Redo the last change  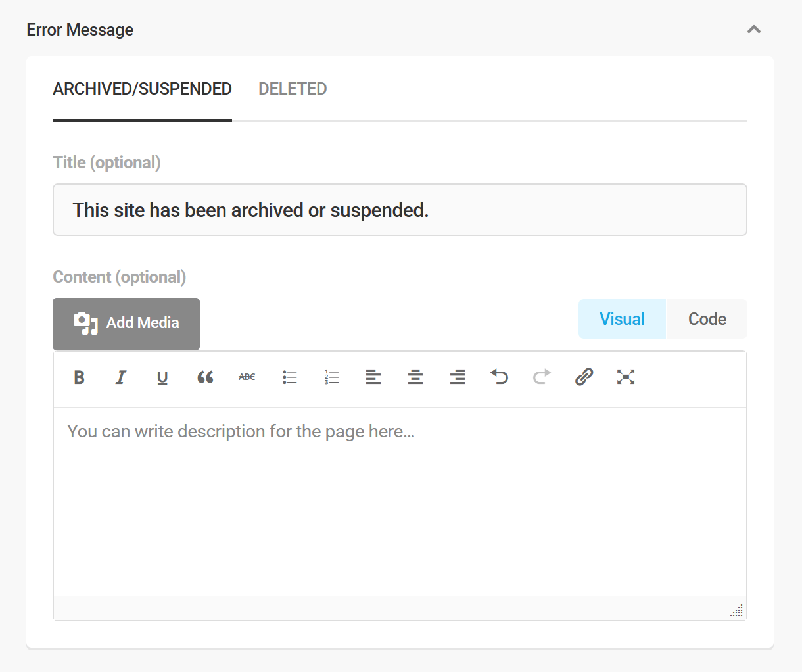[x=541, y=377]
